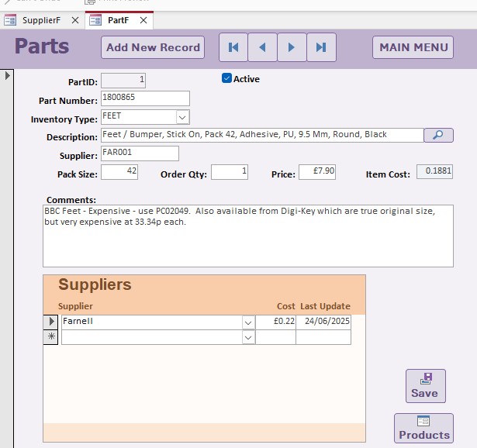Image resolution: width=477 pixels, height=448 pixels.
Task: Expand the Inventory Type dropdown
Action: [182, 117]
